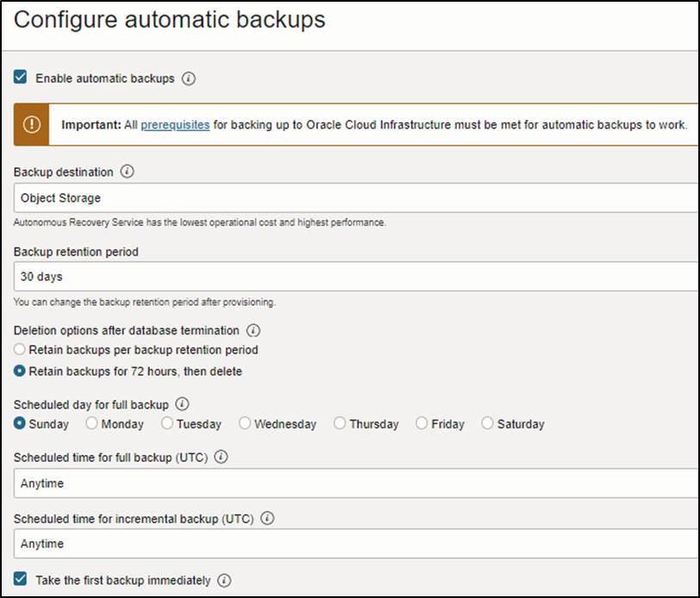This screenshot has width=700, height=598.
Task: Uncheck Enable automatic backups checkbox
Action: pos(21,78)
